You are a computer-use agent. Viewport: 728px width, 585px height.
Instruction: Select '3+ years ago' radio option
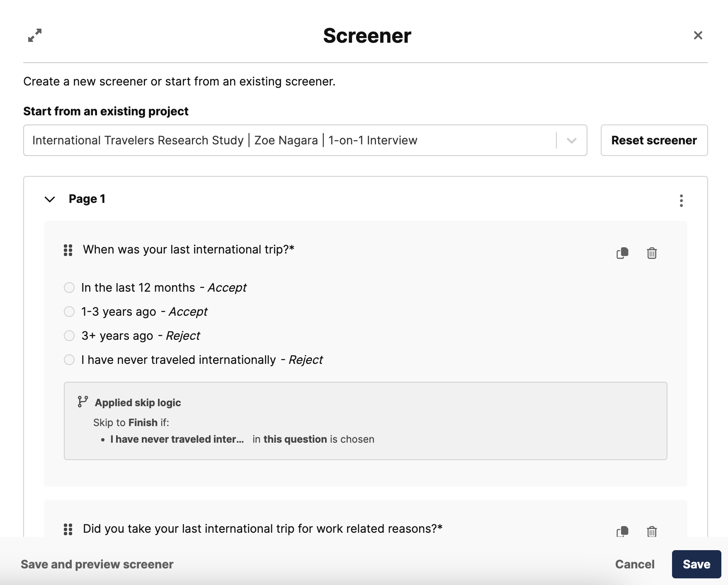pos(69,336)
